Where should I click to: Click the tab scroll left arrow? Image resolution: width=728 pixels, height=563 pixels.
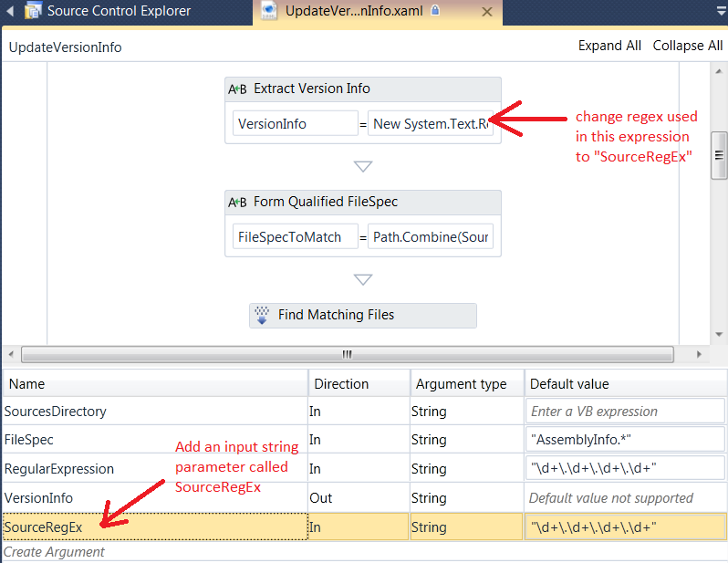pyautogui.click(x=10, y=11)
